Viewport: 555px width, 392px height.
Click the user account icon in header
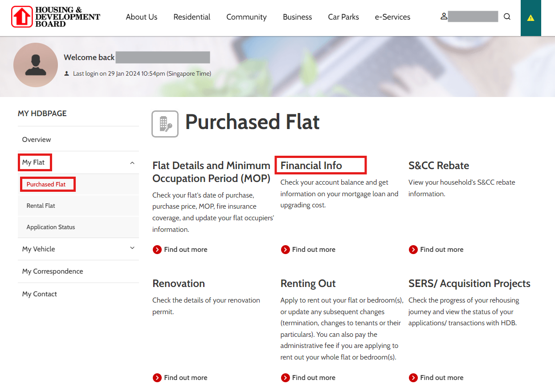(x=444, y=16)
